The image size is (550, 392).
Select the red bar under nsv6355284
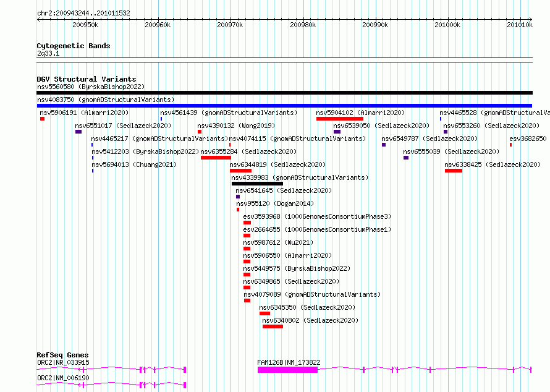coord(216,158)
